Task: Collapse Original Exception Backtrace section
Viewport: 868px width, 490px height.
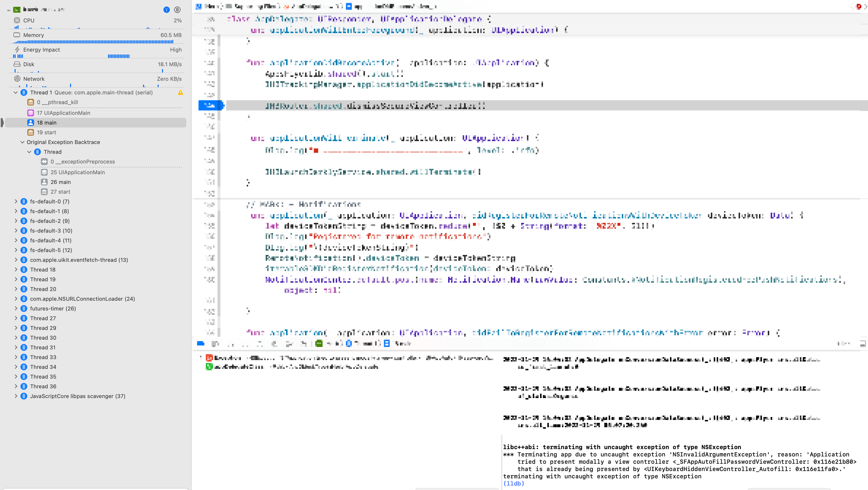Action: [22, 142]
